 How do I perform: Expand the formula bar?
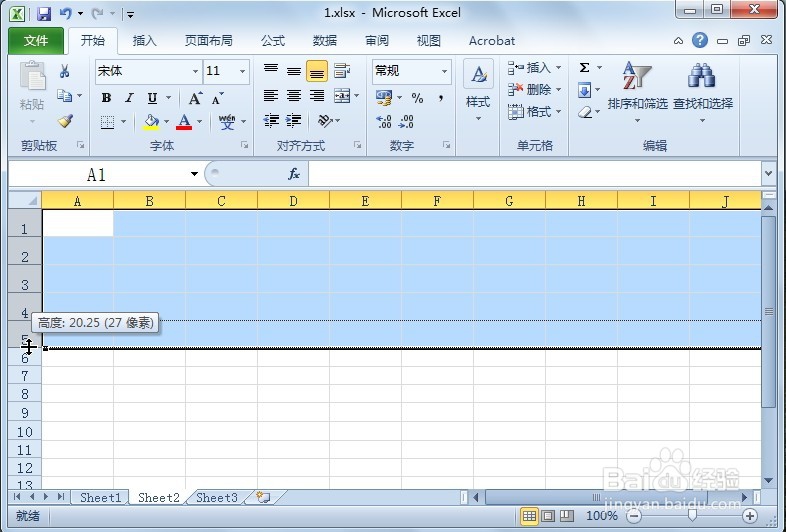pyautogui.click(x=768, y=174)
